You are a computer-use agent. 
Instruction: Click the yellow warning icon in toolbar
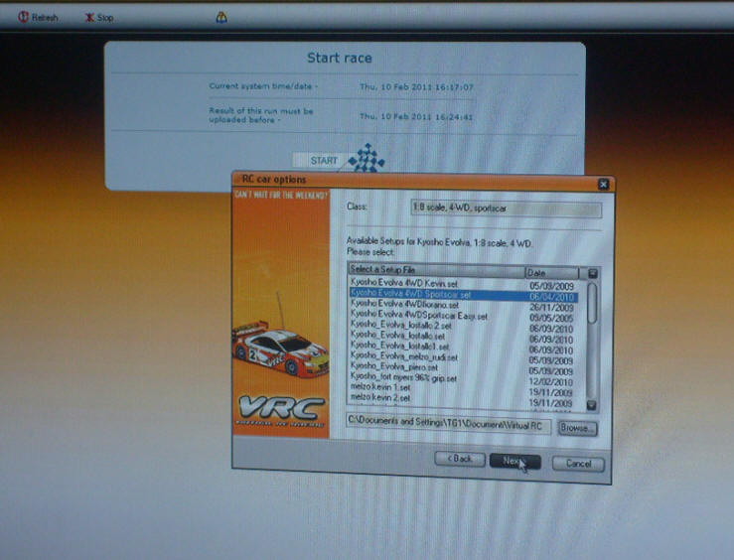pos(220,17)
